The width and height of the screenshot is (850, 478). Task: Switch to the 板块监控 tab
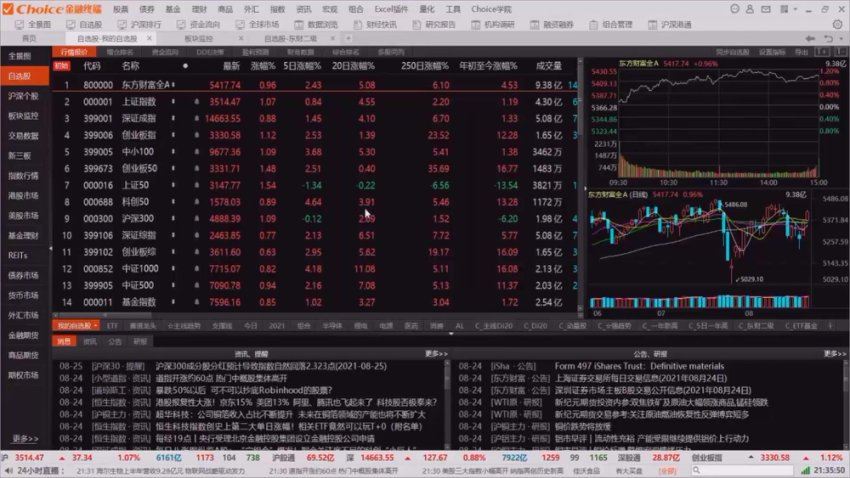tap(198, 38)
